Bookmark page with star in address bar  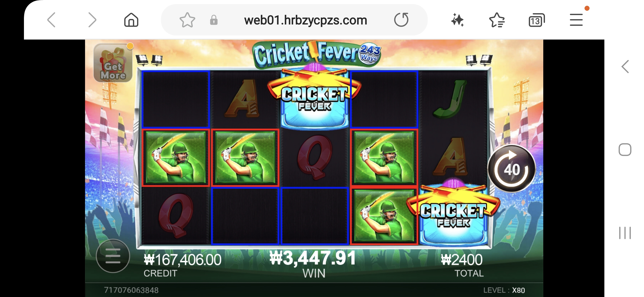coord(187,20)
